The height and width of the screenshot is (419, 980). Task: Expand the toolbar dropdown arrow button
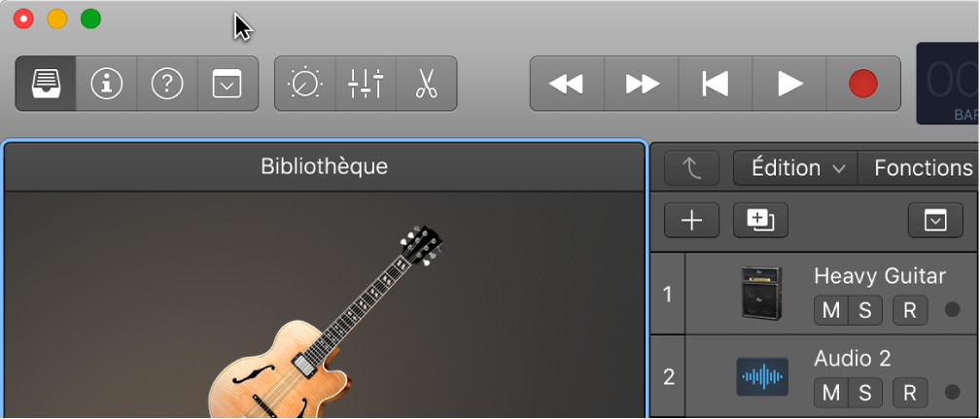click(227, 85)
